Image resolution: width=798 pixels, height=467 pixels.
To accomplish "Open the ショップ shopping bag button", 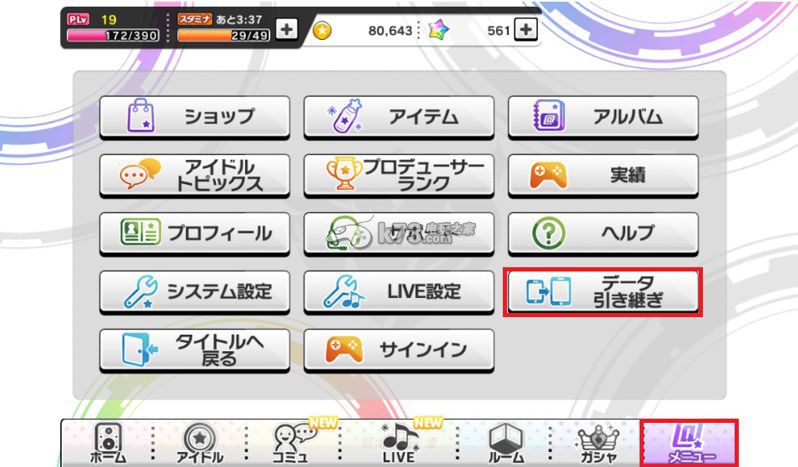I will [x=194, y=116].
